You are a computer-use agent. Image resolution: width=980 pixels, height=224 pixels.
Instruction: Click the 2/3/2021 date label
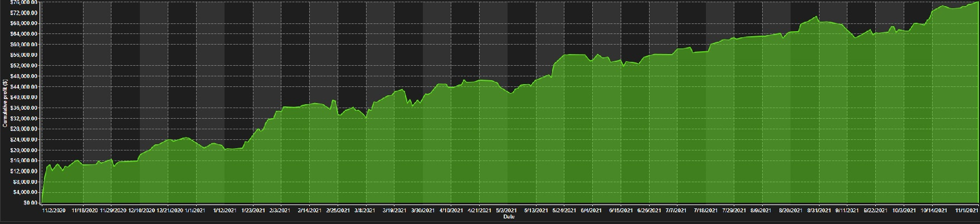click(279, 211)
